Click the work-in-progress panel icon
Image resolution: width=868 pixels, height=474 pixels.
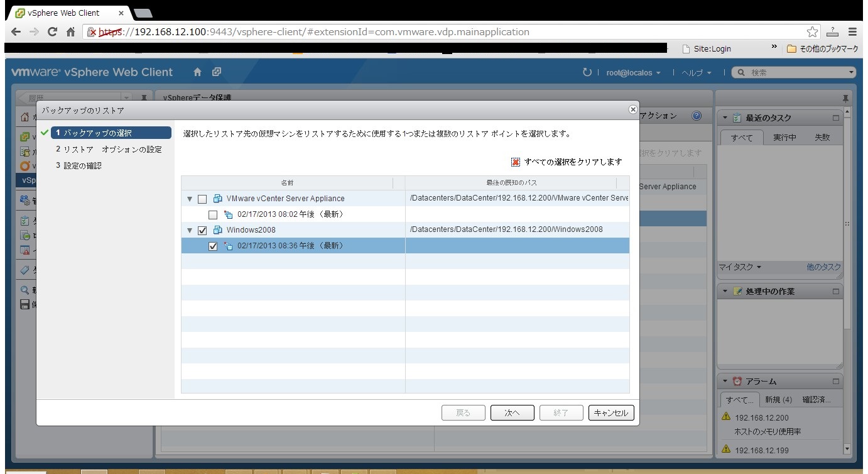pos(737,292)
